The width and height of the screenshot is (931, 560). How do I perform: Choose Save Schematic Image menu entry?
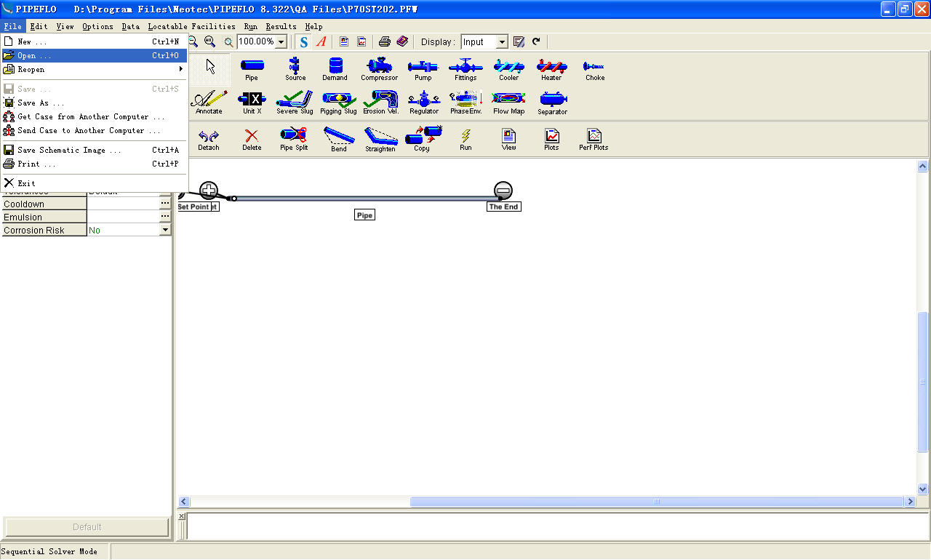click(94, 151)
